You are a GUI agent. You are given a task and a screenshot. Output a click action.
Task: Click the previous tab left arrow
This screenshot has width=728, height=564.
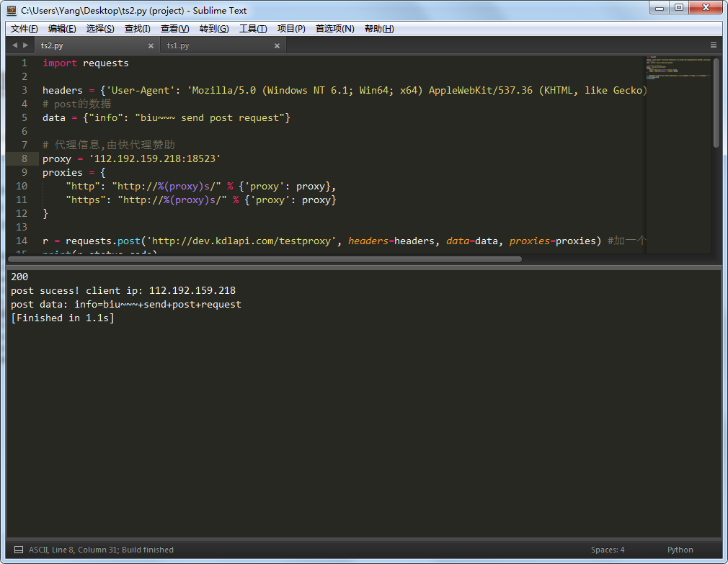[x=14, y=45]
